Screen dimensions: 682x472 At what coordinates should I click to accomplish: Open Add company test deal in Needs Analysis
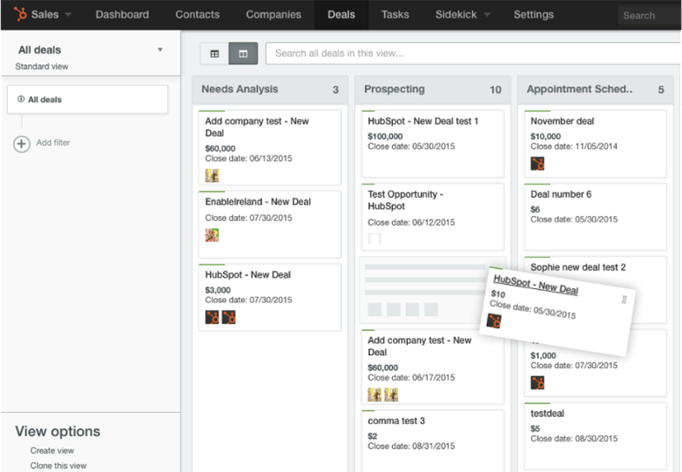coord(257,127)
